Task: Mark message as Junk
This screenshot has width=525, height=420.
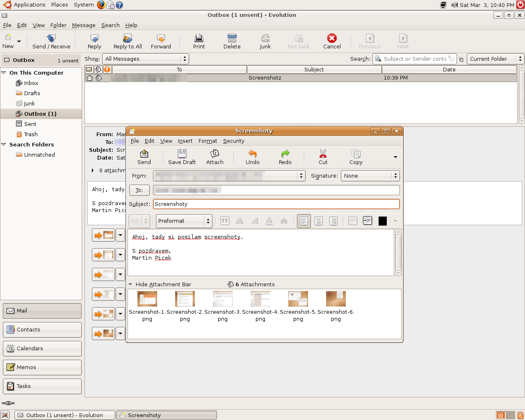Action: (265, 41)
